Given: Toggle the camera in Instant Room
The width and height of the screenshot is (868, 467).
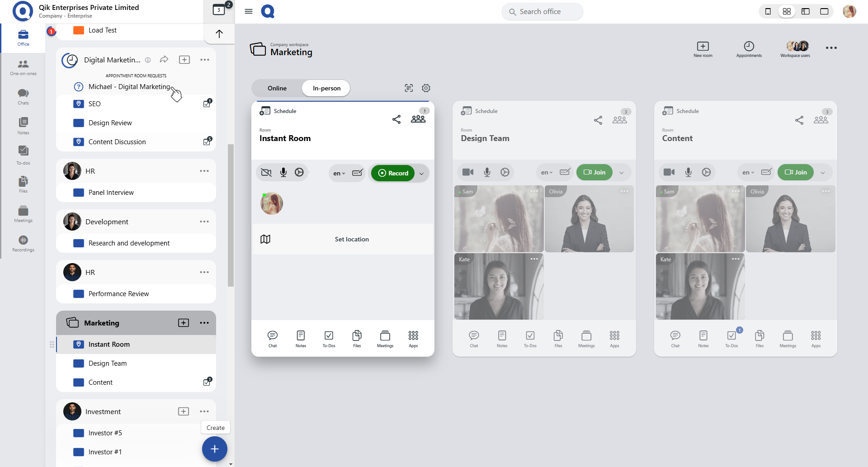Looking at the screenshot, I should pyautogui.click(x=267, y=173).
